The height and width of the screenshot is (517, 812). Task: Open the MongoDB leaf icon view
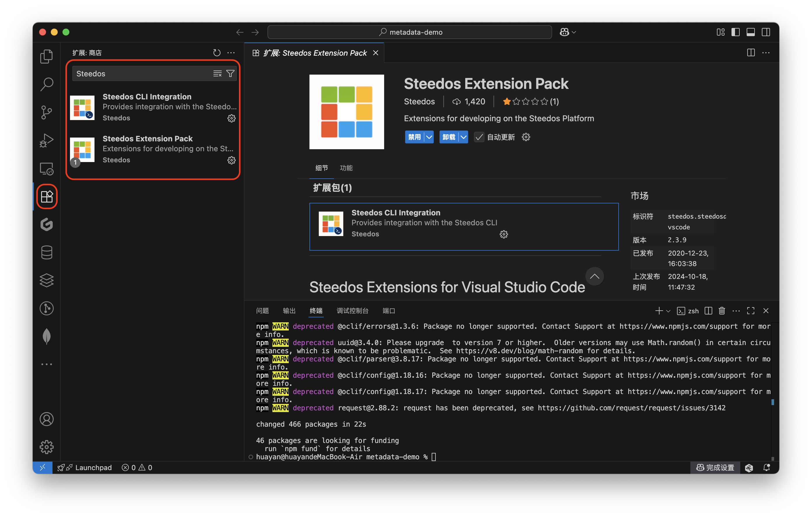(x=47, y=336)
